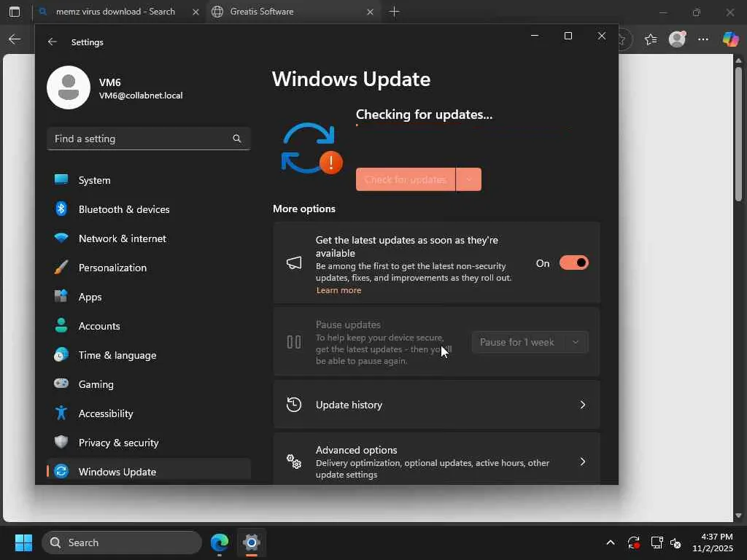The height and width of the screenshot is (560, 747).
Task: Open a new browser tab
Action: tap(394, 12)
